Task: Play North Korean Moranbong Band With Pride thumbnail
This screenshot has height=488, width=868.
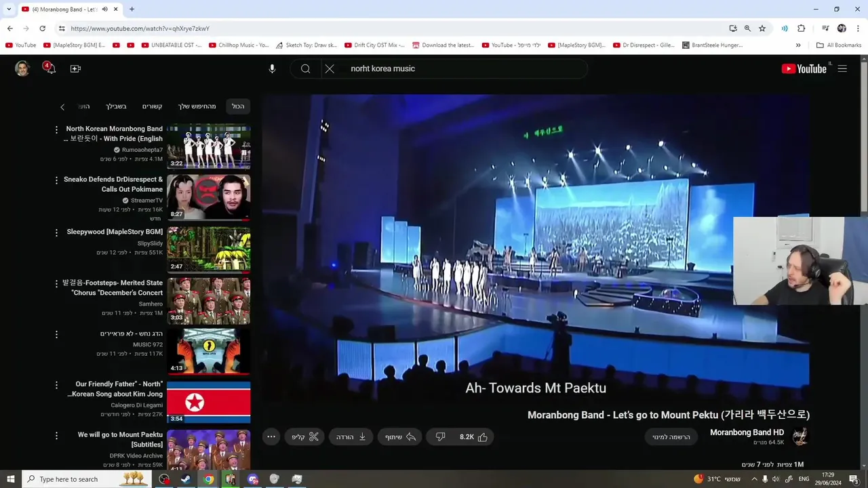Action: [208, 146]
